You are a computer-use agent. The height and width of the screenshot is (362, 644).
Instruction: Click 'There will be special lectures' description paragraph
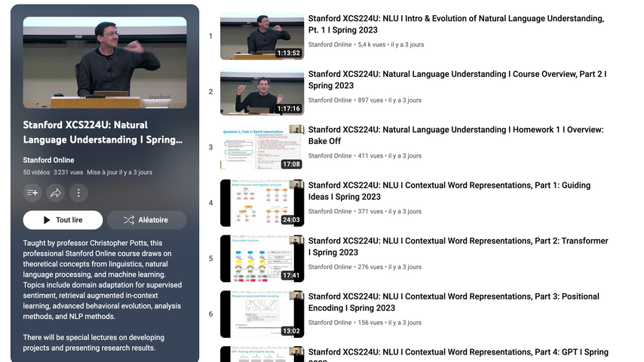pos(94,342)
